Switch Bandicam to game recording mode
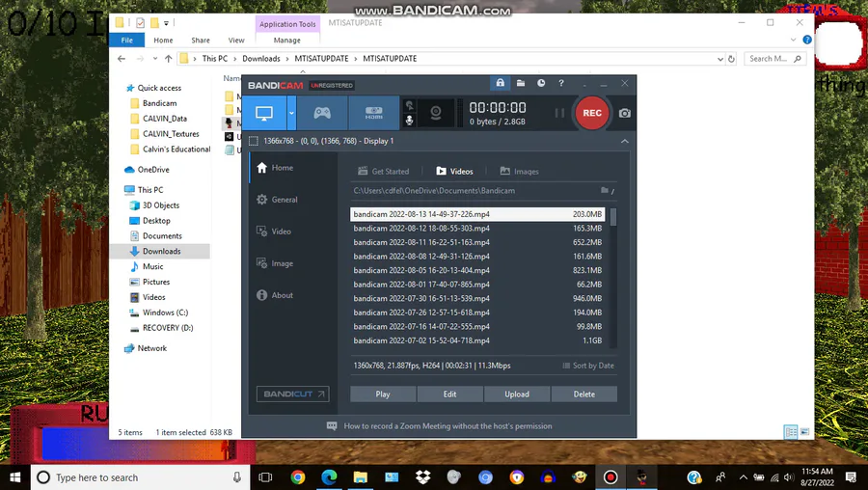868x490 pixels. (322, 113)
